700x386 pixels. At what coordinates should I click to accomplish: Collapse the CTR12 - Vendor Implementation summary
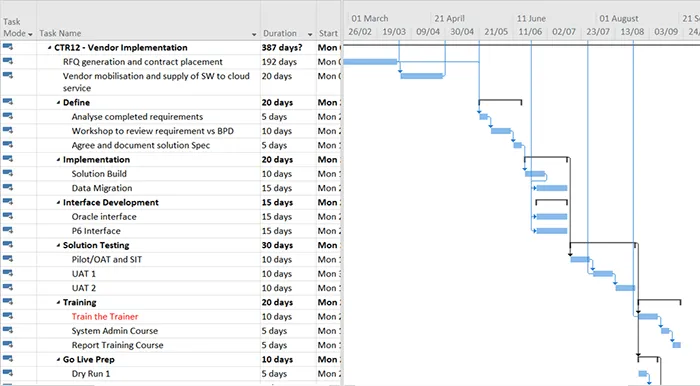coord(50,48)
